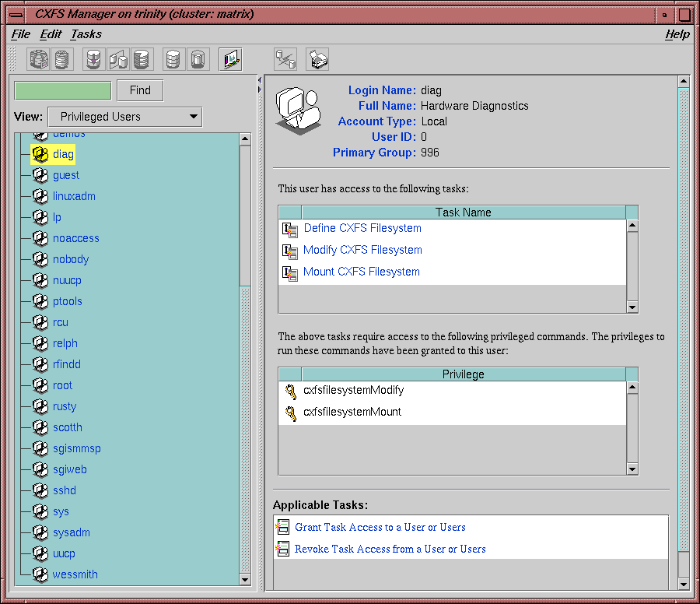Viewport: 700px width, 604px height.
Task: Click the task icon beside Mount CXFS Filesystem
Action: (x=290, y=273)
